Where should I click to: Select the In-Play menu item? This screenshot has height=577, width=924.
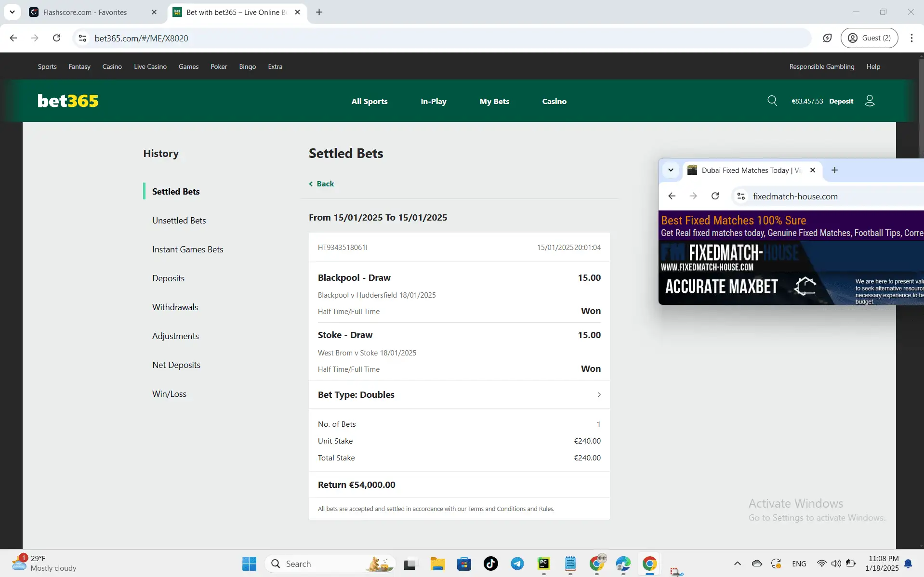click(x=433, y=101)
